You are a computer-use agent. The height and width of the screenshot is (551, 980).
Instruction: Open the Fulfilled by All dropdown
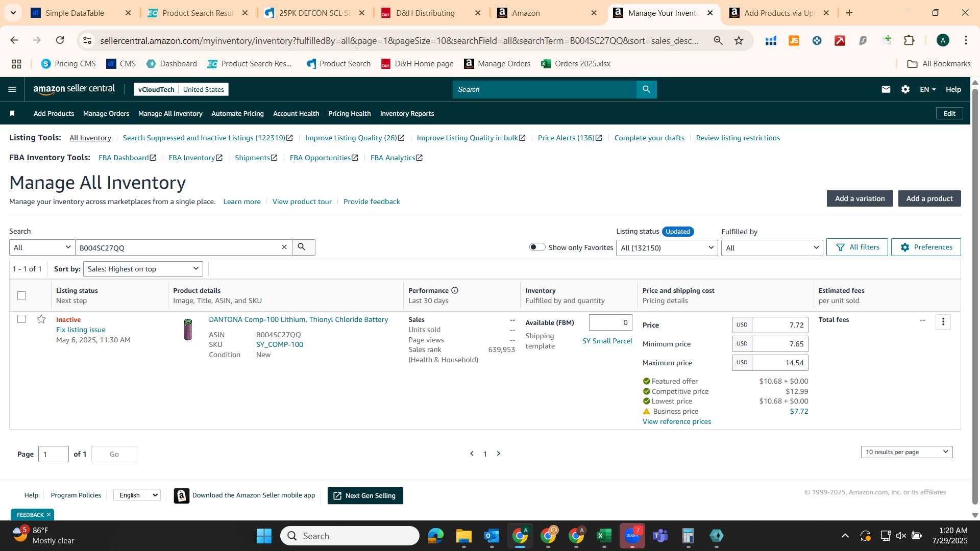tap(772, 247)
